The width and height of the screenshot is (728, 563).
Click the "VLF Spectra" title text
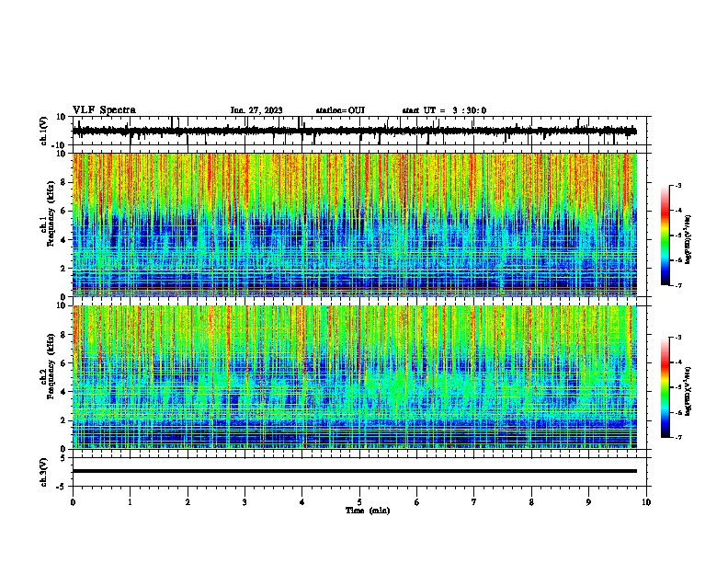tap(104, 110)
